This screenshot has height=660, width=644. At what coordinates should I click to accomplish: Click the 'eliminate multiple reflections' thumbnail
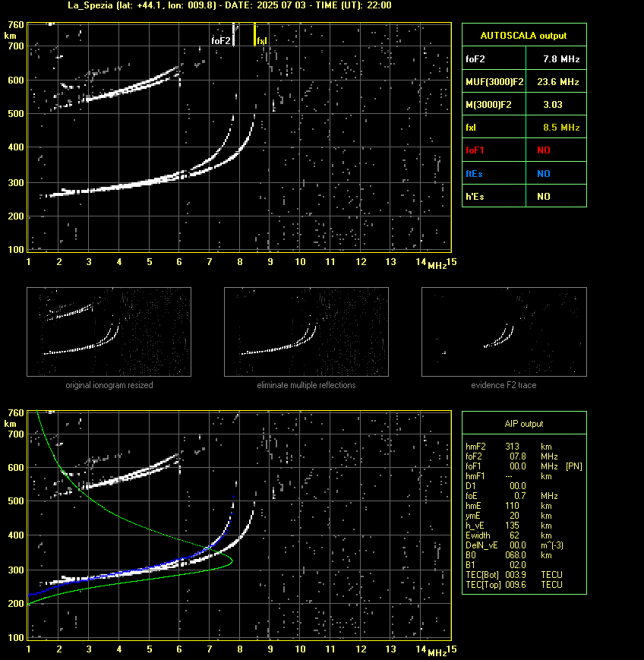tap(306, 332)
